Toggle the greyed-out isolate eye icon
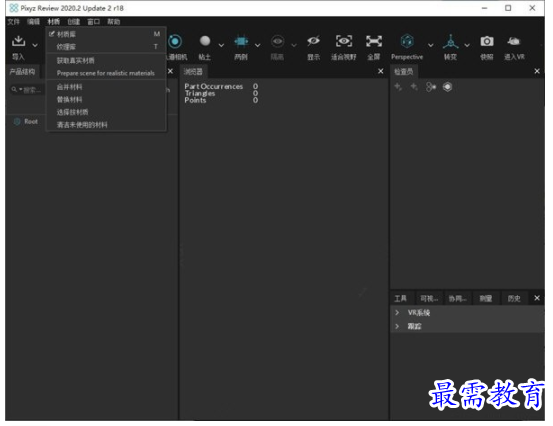 click(278, 41)
